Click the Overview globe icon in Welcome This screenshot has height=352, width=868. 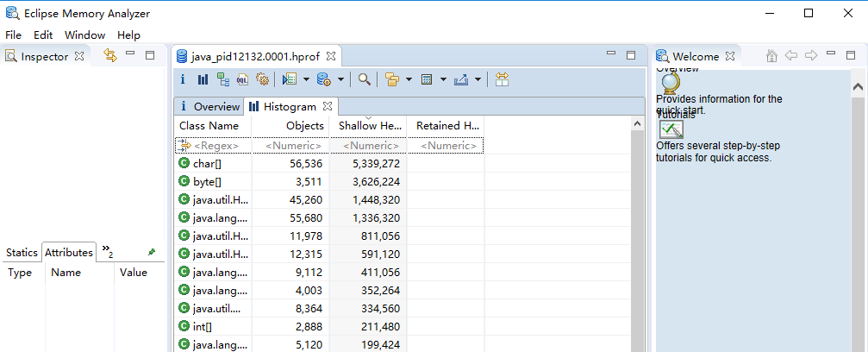point(671,84)
